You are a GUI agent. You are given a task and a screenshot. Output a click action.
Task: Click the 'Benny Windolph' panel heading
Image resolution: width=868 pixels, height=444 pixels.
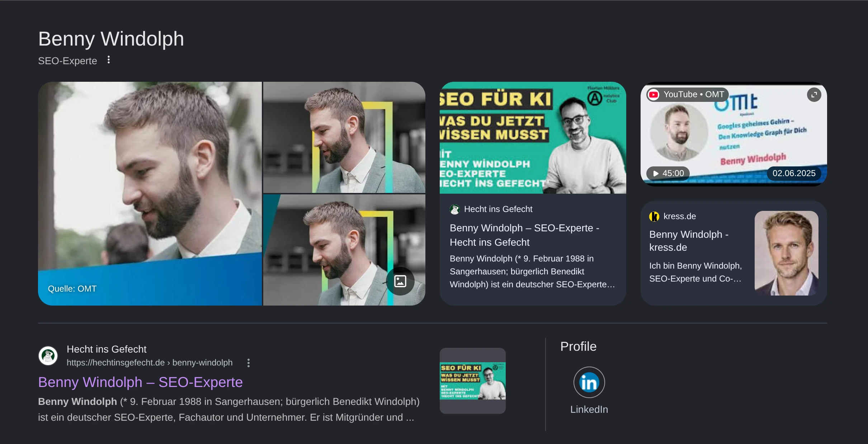(111, 39)
